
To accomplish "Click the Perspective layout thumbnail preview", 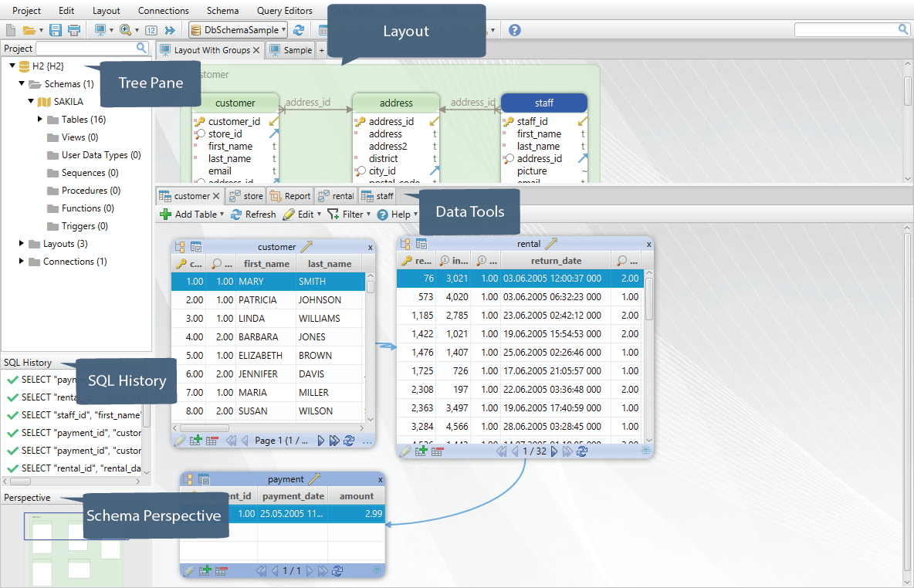I will pos(76,546).
